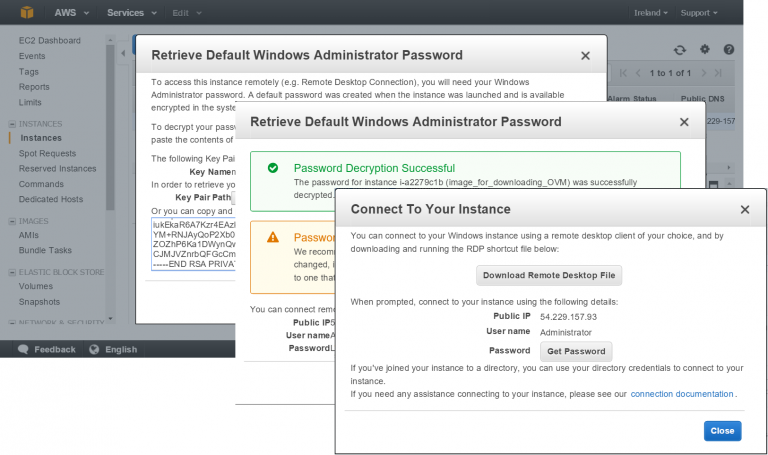Open Spot Requests in sidebar
768x455 pixels.
pos(48,153)
